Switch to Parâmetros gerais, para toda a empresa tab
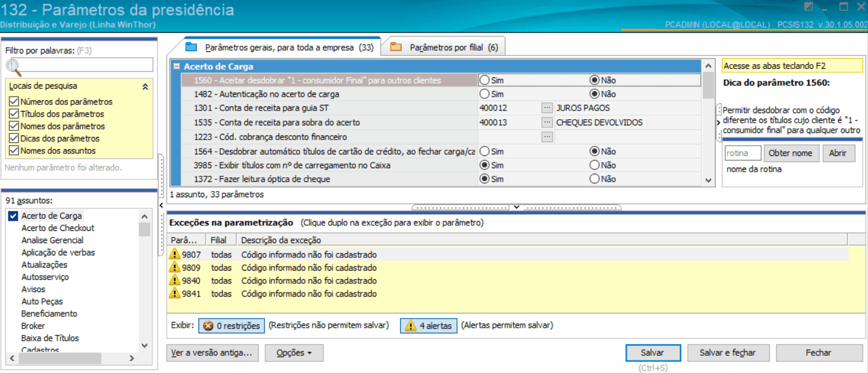868x374 pixels. tap(279, 47)
